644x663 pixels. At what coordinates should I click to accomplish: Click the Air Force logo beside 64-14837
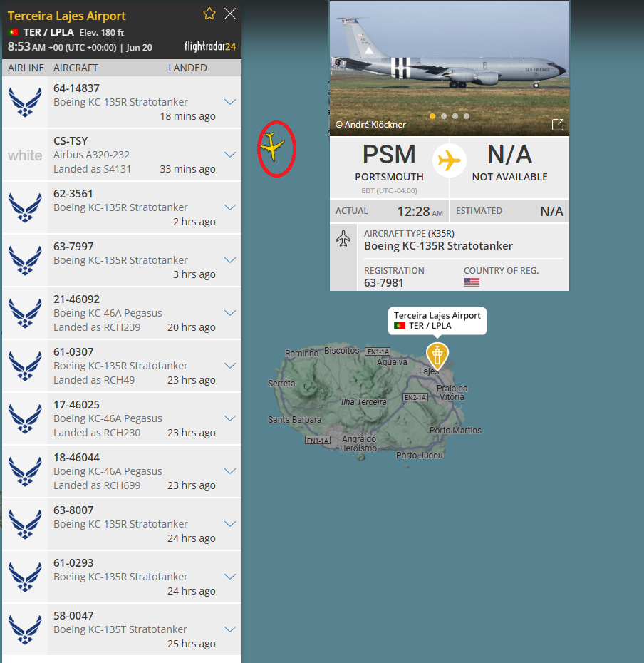click(26, 102)
